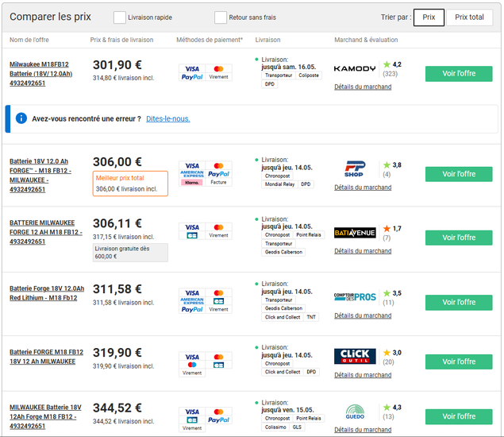Click the Click Outil merchant logo

point(355,356)
